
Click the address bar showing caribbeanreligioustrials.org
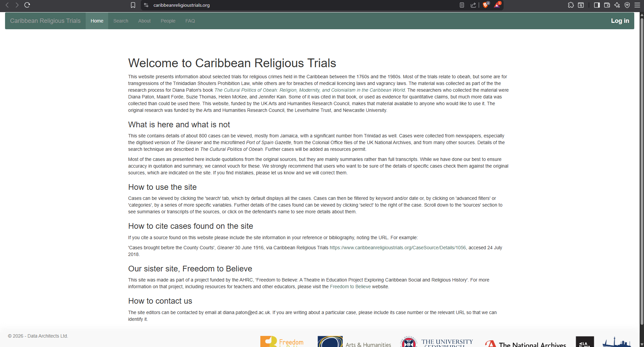coord(181,5)
